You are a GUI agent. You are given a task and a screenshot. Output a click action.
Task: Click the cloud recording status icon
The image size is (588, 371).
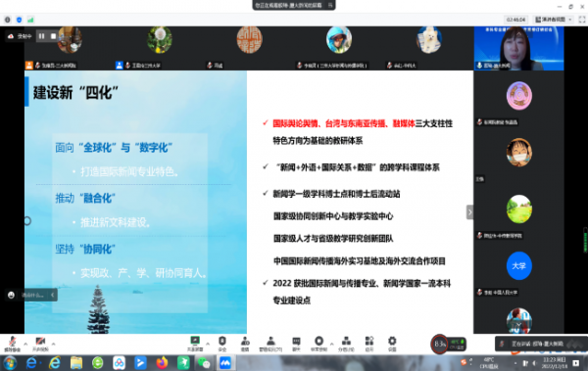click(11, 36)
